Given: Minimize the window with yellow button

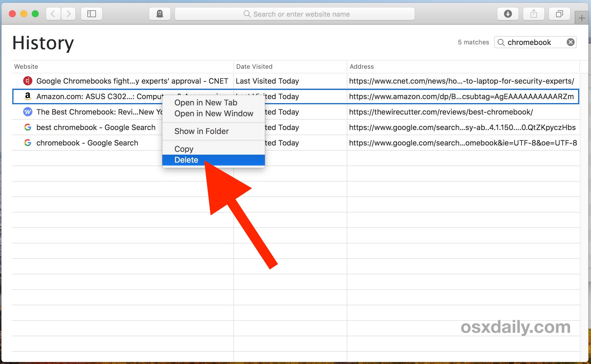Looking at the screenshot, I should [x=24, y=14].
